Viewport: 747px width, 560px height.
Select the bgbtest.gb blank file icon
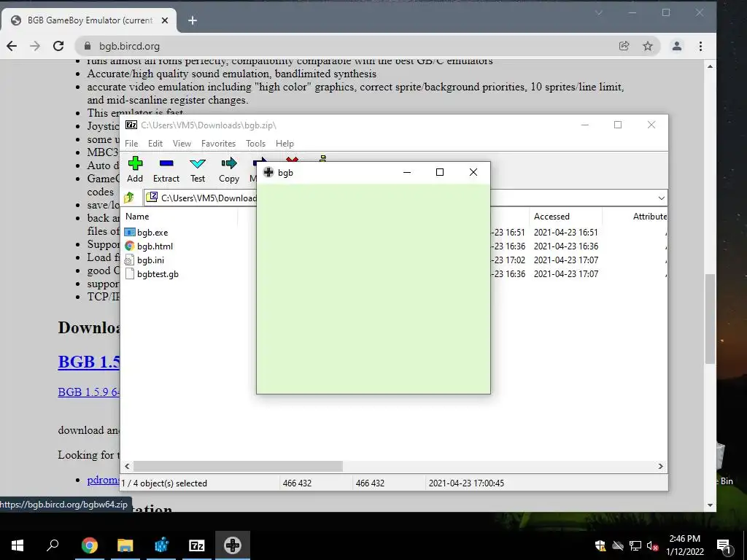click(x=130, y=274)
